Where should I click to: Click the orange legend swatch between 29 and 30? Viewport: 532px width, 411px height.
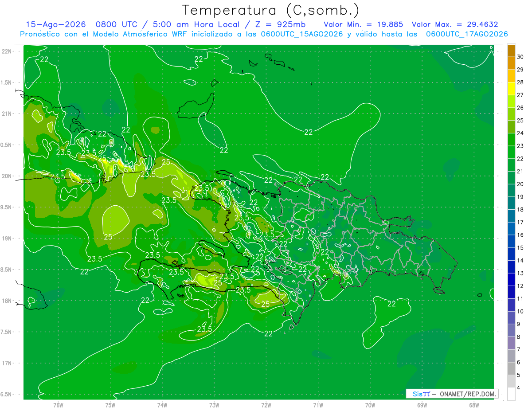tap(511, 63)
